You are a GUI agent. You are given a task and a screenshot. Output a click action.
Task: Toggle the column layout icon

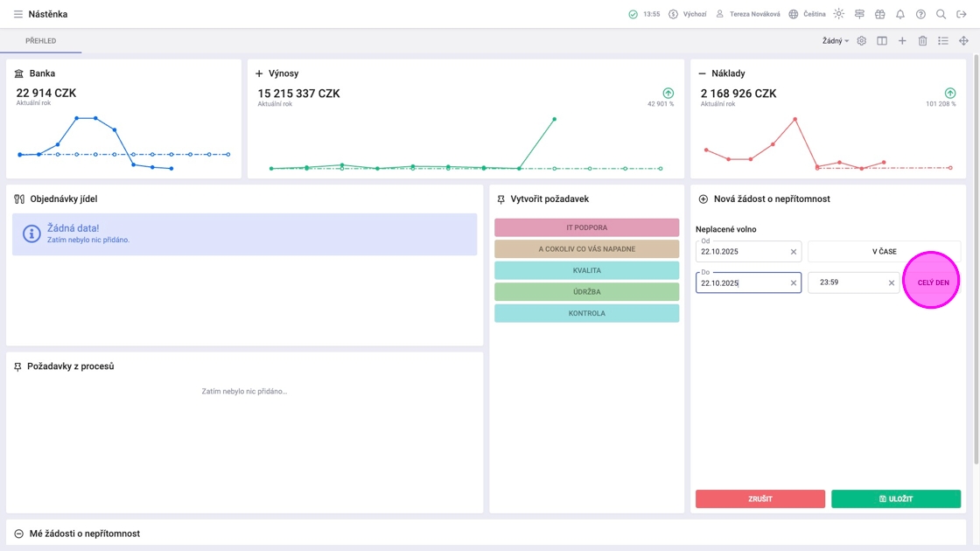(x=882, y=40)
